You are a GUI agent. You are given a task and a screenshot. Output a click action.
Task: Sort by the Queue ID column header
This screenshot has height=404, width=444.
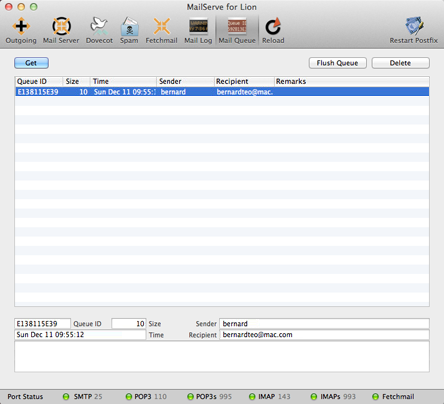39,81
